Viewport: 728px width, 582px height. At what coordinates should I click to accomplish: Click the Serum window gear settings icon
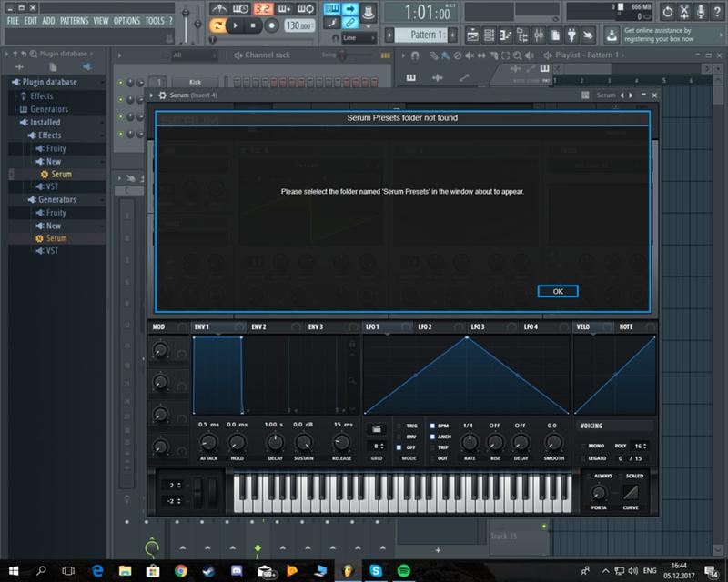click(x=163, y=95)
